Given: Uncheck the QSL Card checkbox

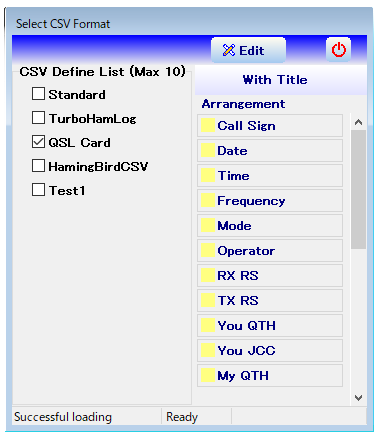Looking at the screenshot, I should [x=38, y=142].
